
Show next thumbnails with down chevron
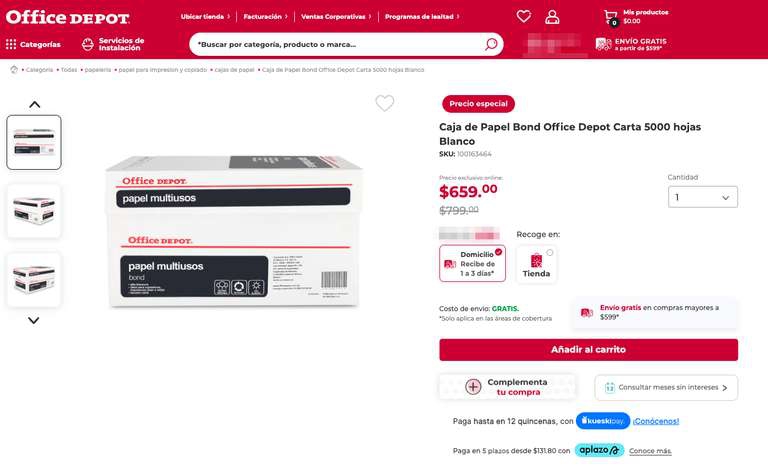(x=33, y=320)
